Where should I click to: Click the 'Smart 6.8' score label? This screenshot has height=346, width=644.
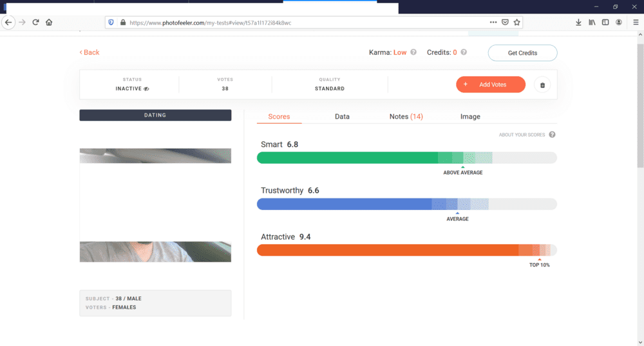(x=279, y=144)
